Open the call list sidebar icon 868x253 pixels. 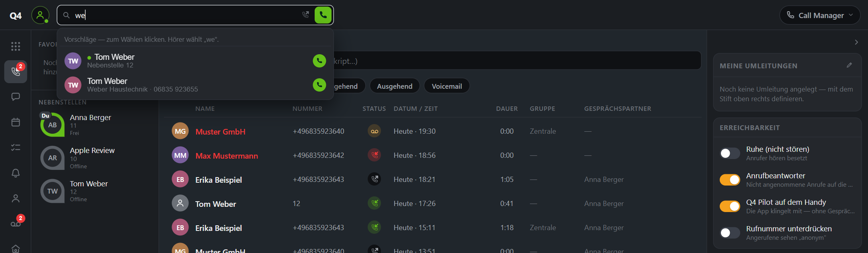click(x=16, y=72)
